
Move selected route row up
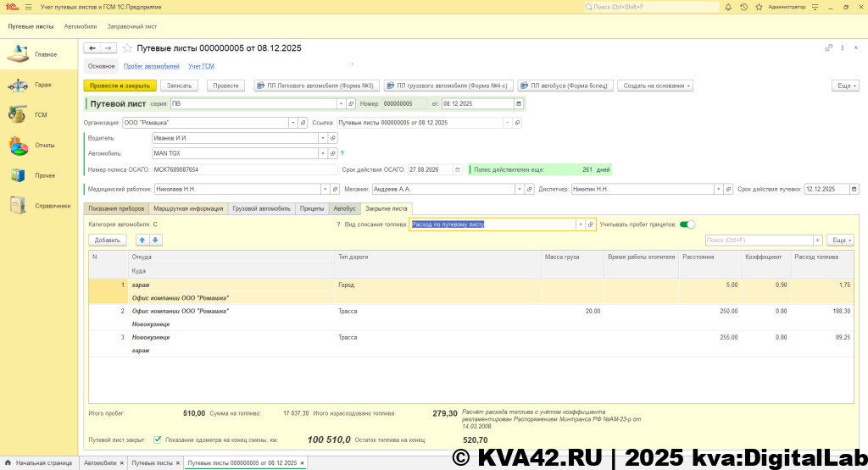(x=143, y=241)
